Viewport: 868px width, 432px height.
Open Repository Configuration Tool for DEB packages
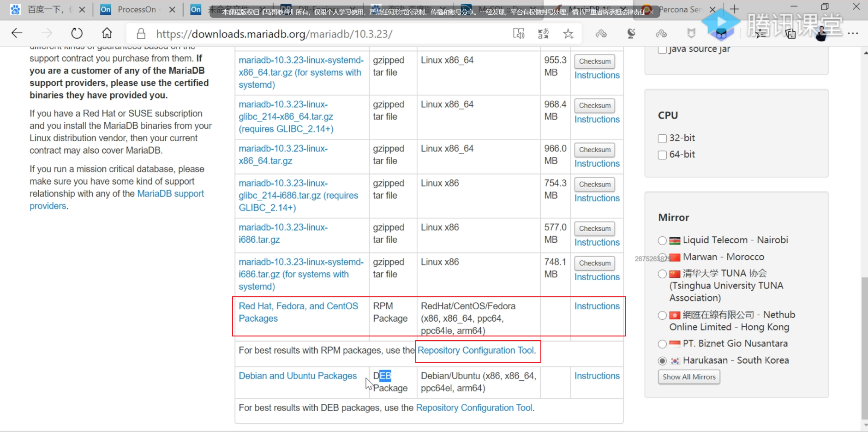point(474,408)
